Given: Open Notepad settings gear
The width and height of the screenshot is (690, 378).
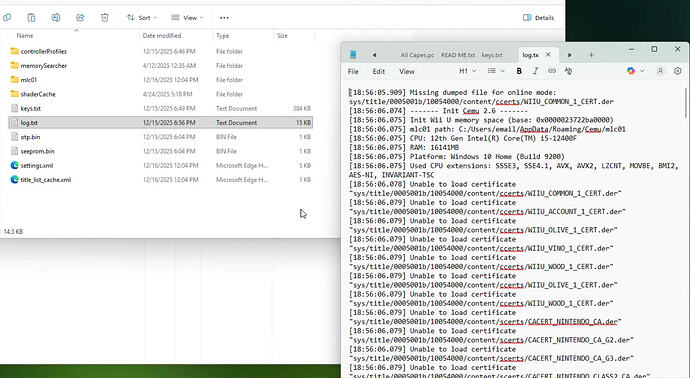Looking at the screenshot, I should pos(678,71).
